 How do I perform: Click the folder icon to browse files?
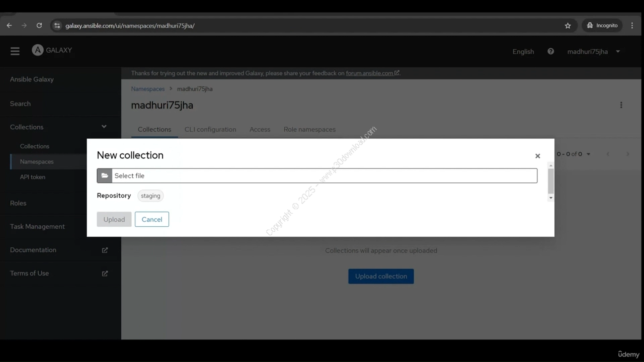tap(105, 175)
